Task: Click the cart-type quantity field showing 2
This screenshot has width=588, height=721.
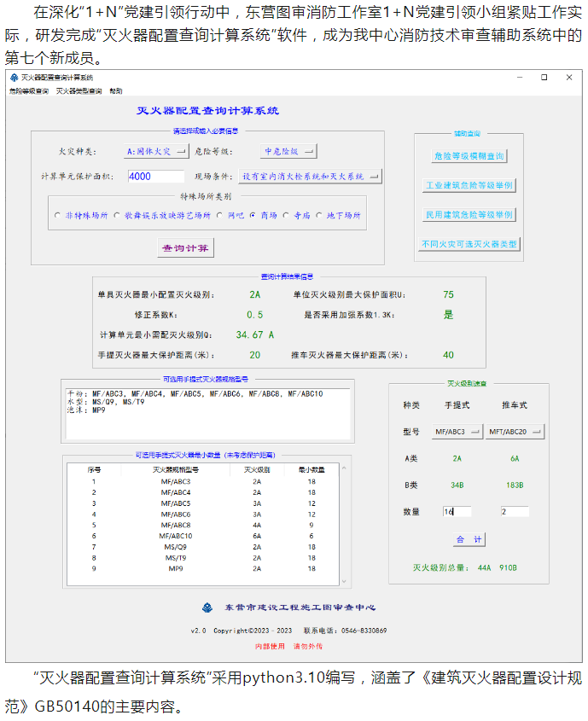Action: coord(515,511)
